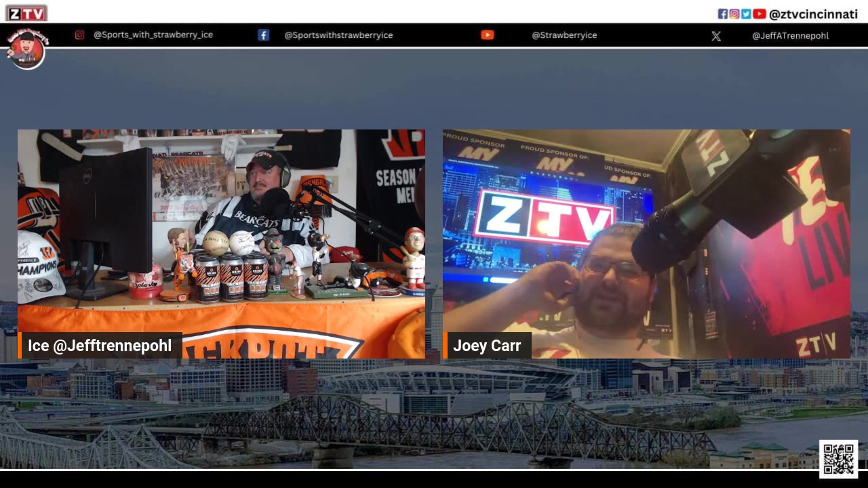
Task: Click the Joey Carr name label
Action: [487, 346]
